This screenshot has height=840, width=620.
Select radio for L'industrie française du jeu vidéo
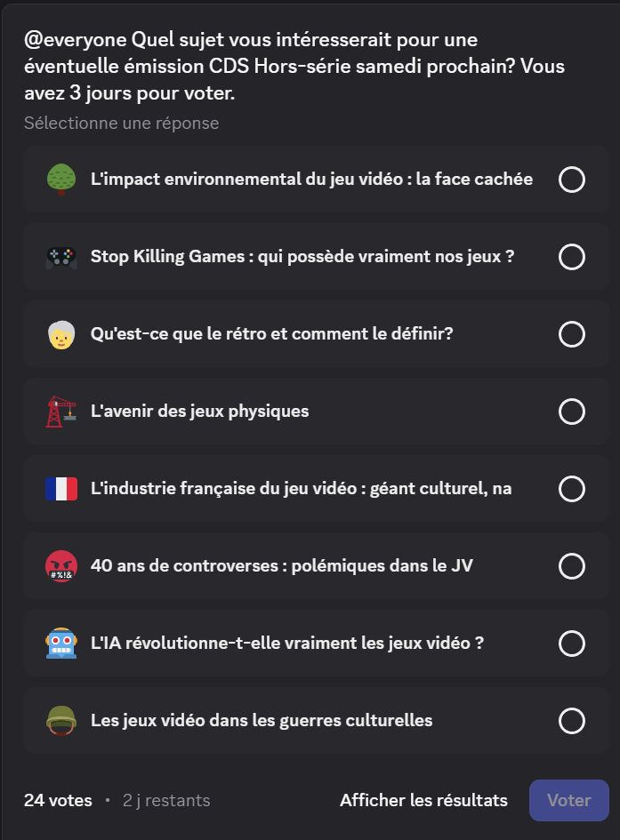coord(572,489)
